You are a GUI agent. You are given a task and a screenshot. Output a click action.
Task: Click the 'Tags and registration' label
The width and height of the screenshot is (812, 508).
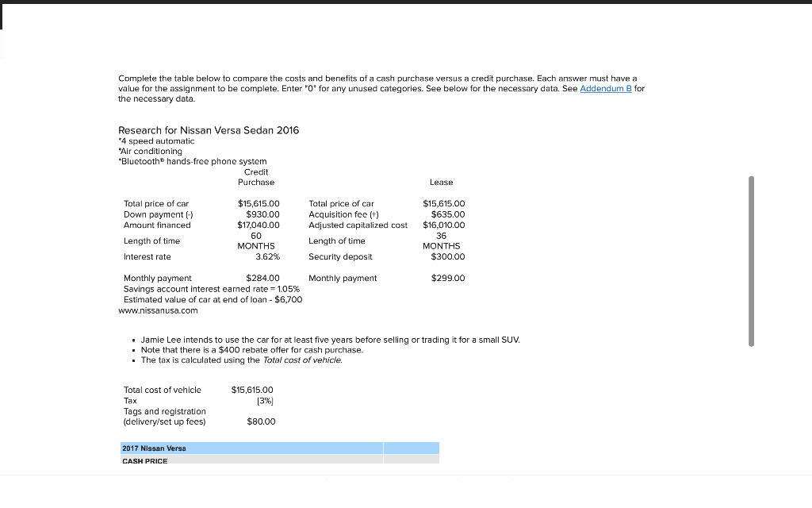coord(165,417)
